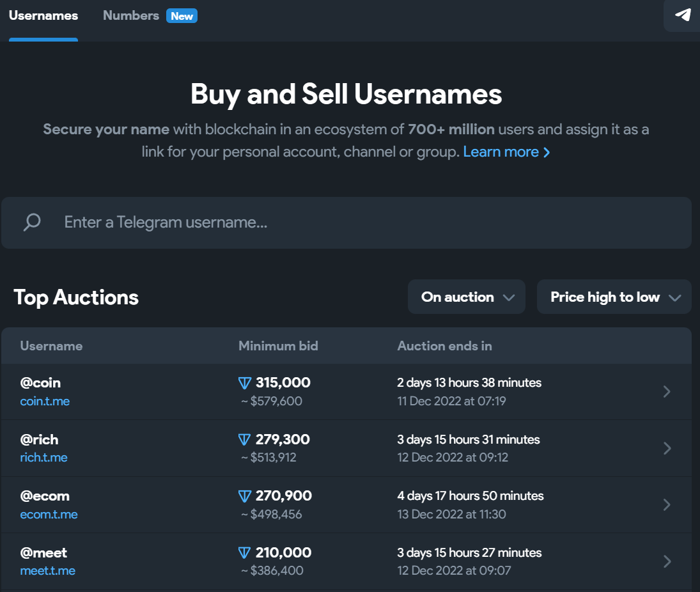Open @coin auction via row chevron
The width and height of the screenshot is (700, 592).
click(x=667, y=391)
